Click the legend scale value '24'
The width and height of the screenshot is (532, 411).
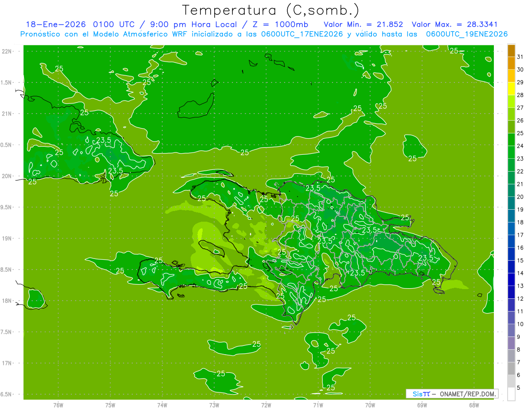click(520, 146)
